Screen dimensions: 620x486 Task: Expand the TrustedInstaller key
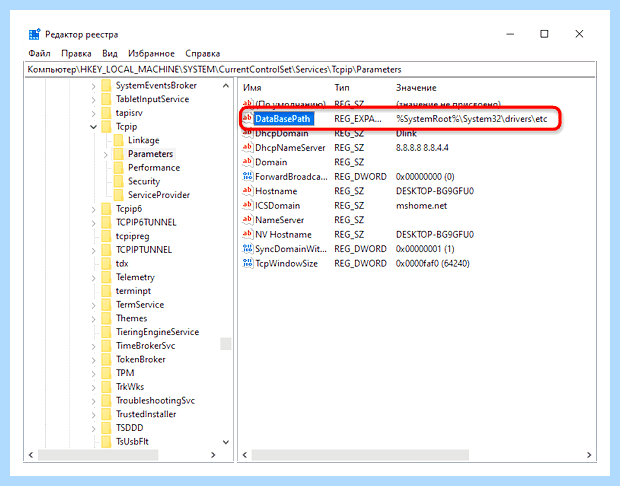coord(93,415)
